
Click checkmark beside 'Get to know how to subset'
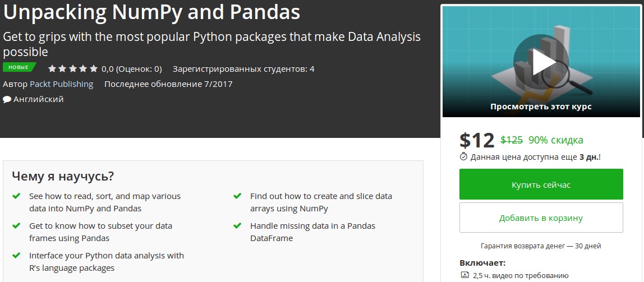[x=16, y=226]
